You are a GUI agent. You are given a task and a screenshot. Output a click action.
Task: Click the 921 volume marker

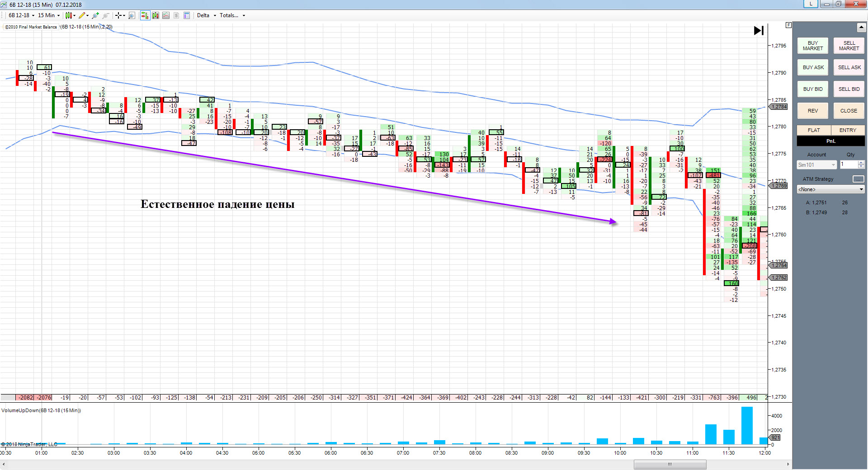pyautogui.click(x=775, y=437)
